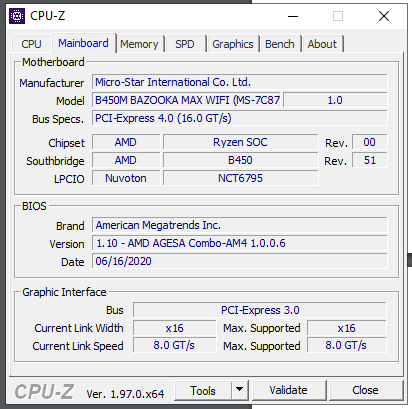Screen dimensions: 412x409
Task: Click the BIOS Date '06/16/2020'
Action: pos(240,261)
